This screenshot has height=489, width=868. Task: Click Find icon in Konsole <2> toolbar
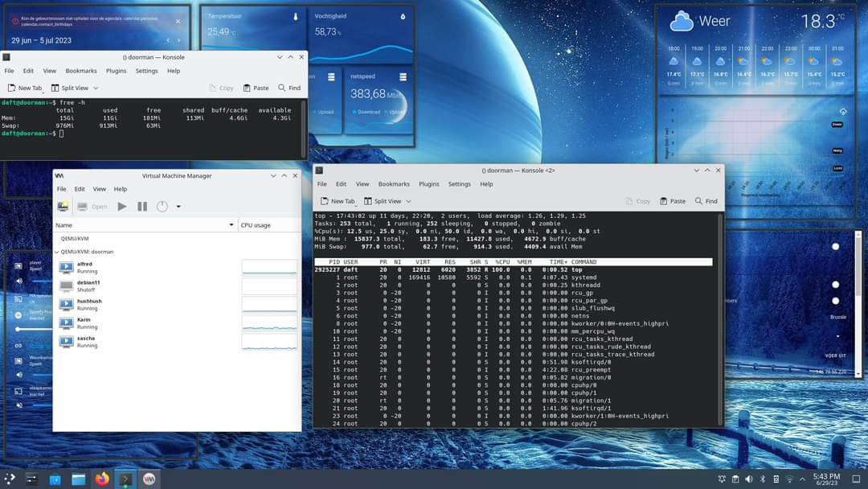pyautogui.click(x=698, y=201)
